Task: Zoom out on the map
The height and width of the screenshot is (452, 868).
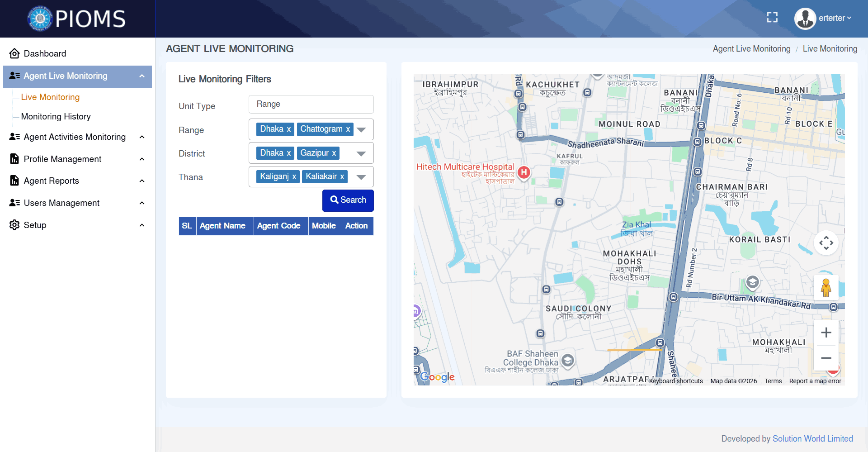Action: (826, 358)
